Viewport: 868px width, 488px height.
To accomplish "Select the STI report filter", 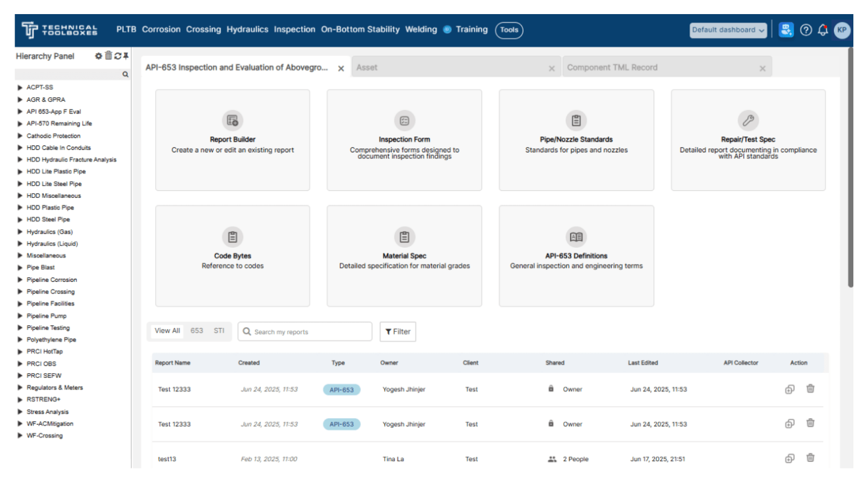I will coord(219,331).
